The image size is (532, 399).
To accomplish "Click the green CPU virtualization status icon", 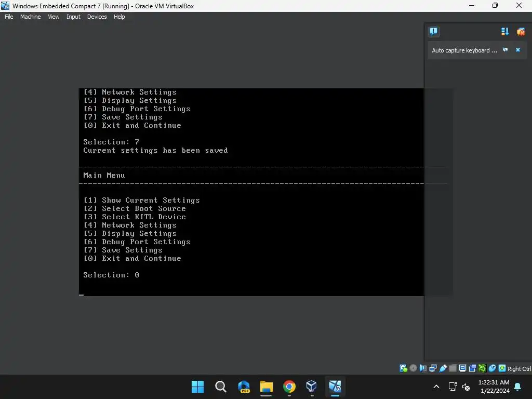I will click(482, 368).
